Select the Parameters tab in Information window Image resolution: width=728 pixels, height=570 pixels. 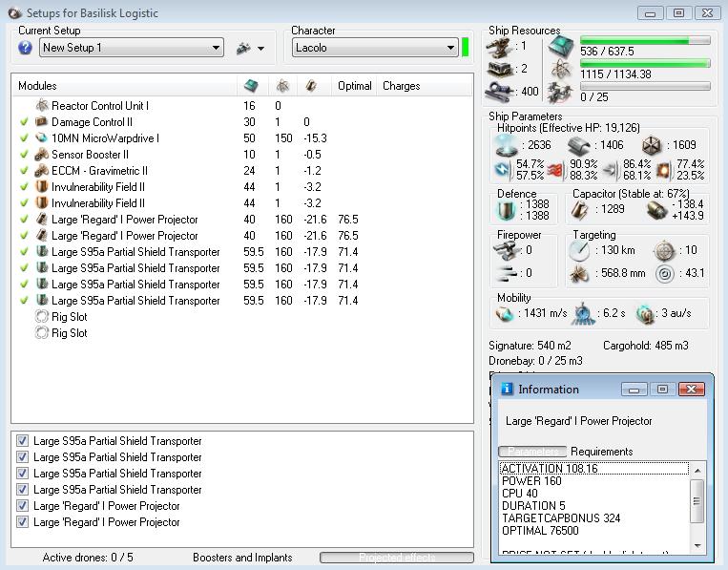[x=532, y=452]
